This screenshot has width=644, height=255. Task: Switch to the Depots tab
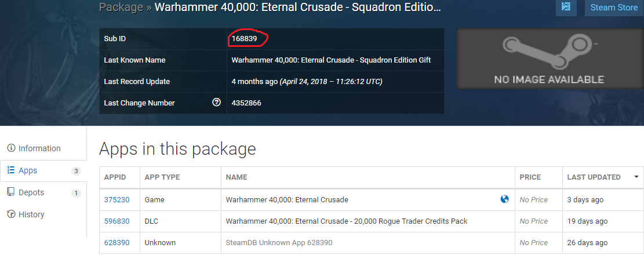coord(43,192)
